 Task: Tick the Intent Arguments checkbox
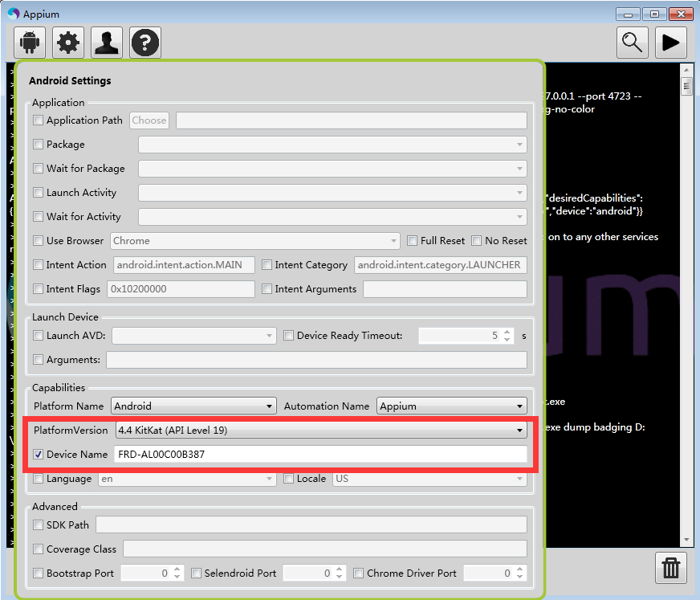coord(267,289)
